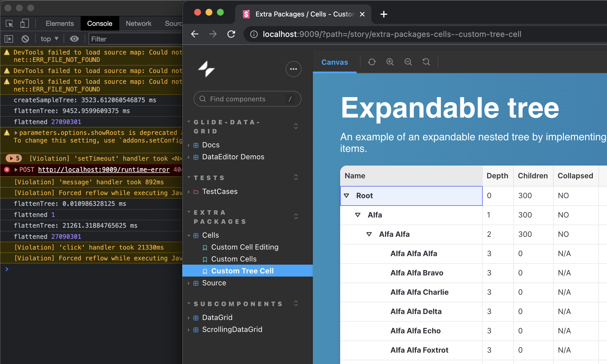
Task: Click the Storybook remount component icon
Action: pos(372,62)
